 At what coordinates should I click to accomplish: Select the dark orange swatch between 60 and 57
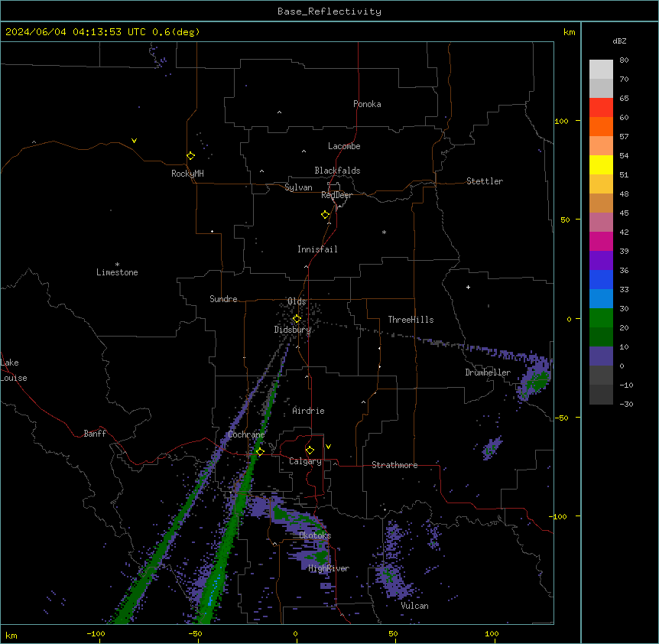[x=601, y=126]
